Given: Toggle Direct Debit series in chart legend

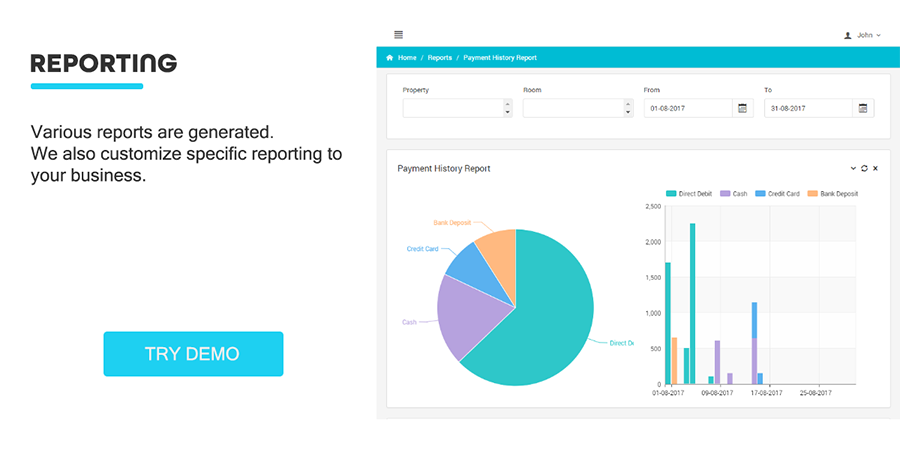Looking at the screenshot, I should coord(688,194).
